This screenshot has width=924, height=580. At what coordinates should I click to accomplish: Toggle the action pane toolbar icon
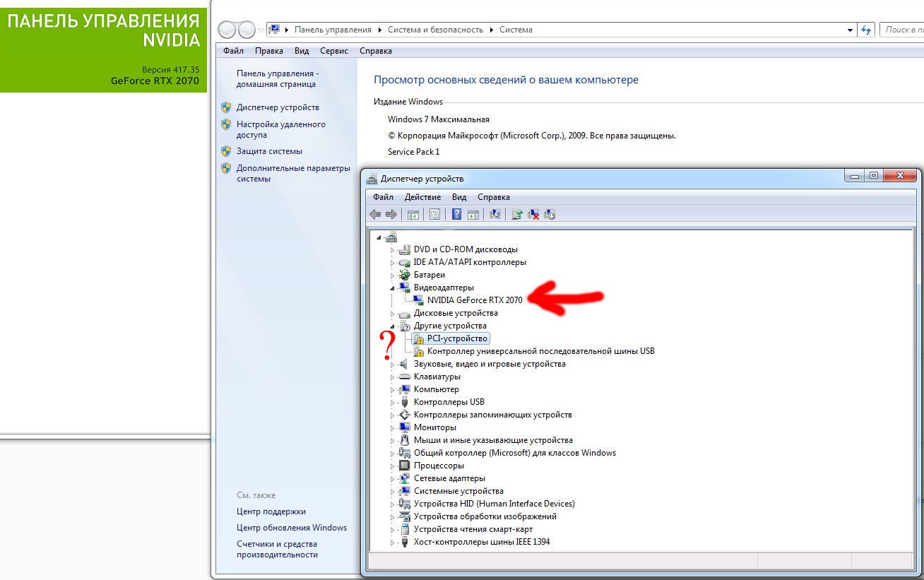point(473,214)
